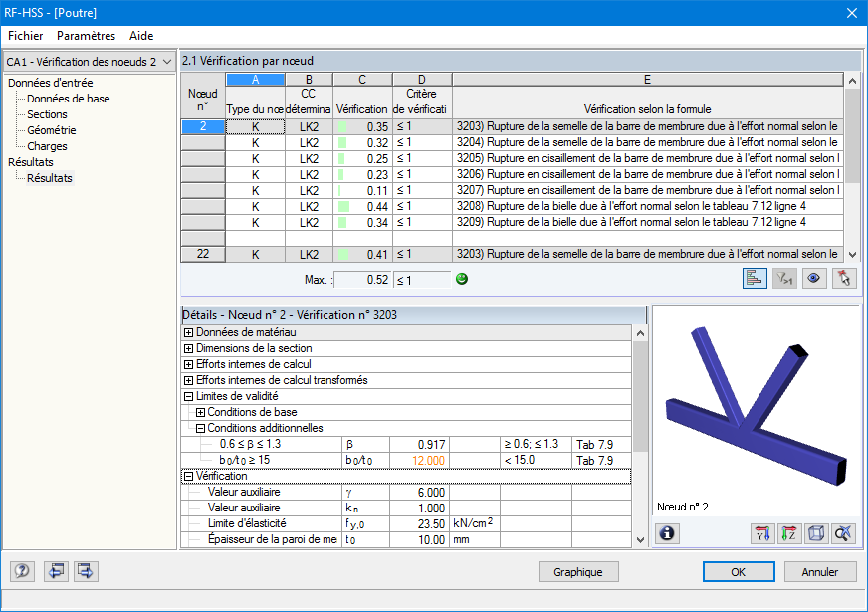This screenshot has width=868, height=612.
Task: Expand Efforts internes de calcul transformés
Action: 189,381
